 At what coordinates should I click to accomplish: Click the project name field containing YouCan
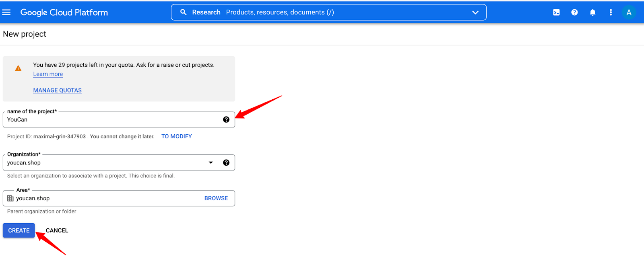(x=119, y=119)
